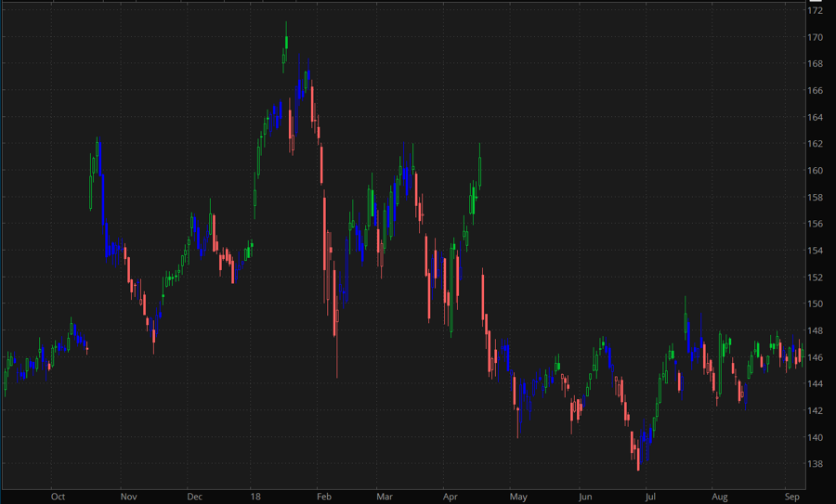
Task: Select the Apr month marker on the time axis
Action: (451, 497)
